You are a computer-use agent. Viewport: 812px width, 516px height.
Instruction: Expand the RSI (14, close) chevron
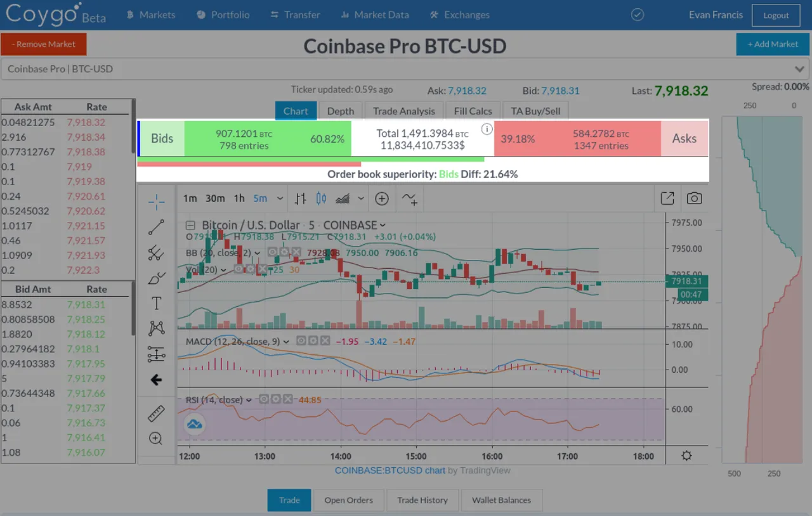[249, 400]
